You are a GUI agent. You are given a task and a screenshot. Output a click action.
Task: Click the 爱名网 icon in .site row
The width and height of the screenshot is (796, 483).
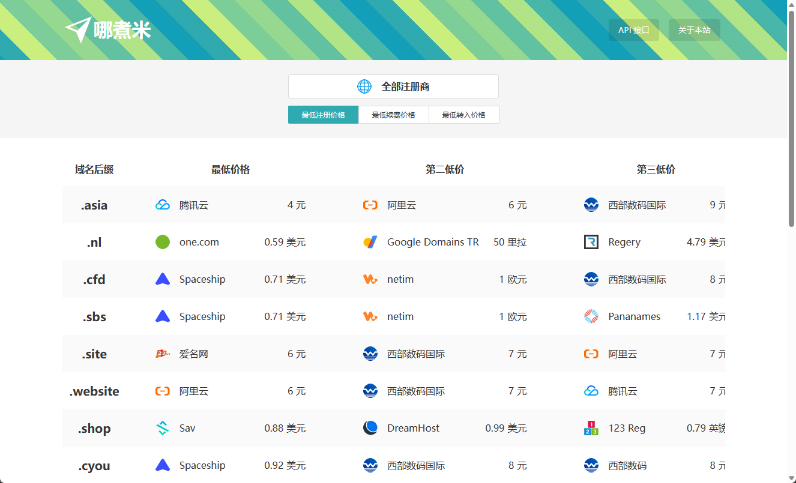click(x=162, y=354)
